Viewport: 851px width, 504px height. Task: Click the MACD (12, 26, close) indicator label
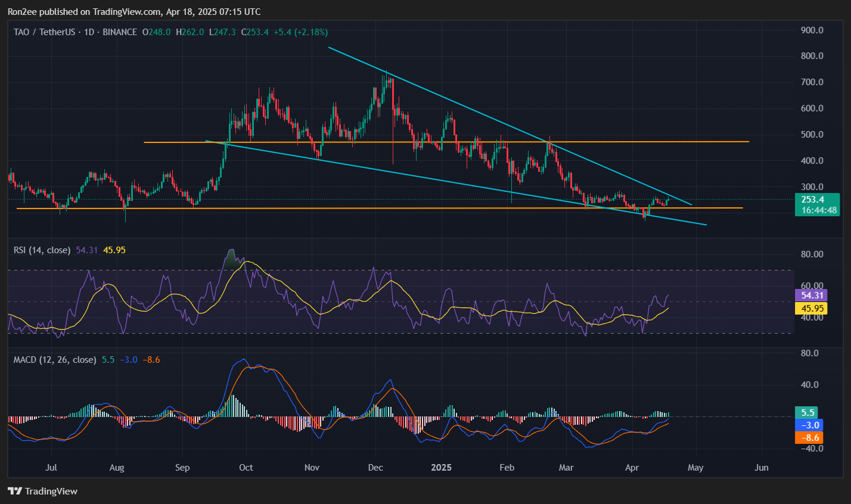pyautogui.click(x=55, y=360)
